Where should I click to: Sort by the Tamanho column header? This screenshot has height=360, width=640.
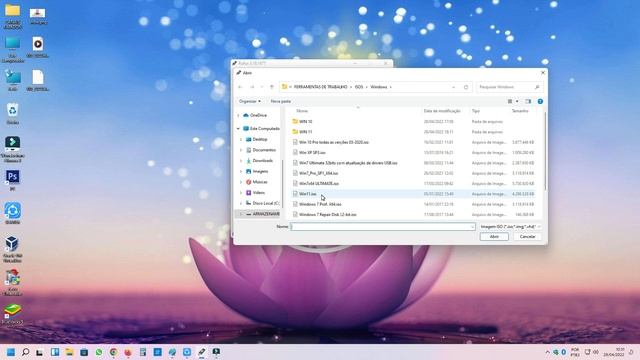click(x=520, y=111)
